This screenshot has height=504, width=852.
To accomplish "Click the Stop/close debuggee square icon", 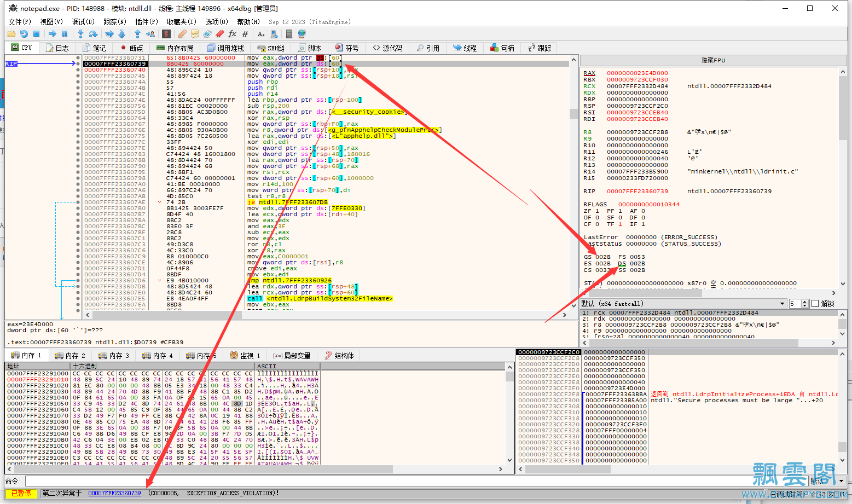I will point(36,34).
